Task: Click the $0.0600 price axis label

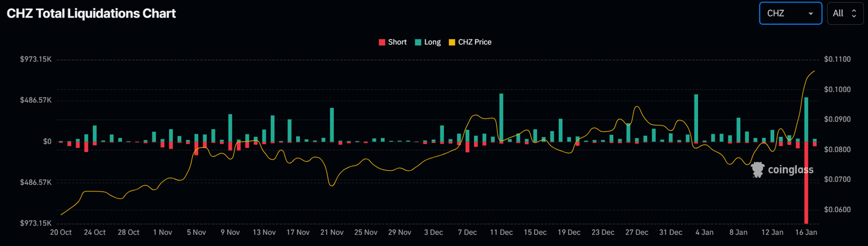Action: click(x=837, y=210)
